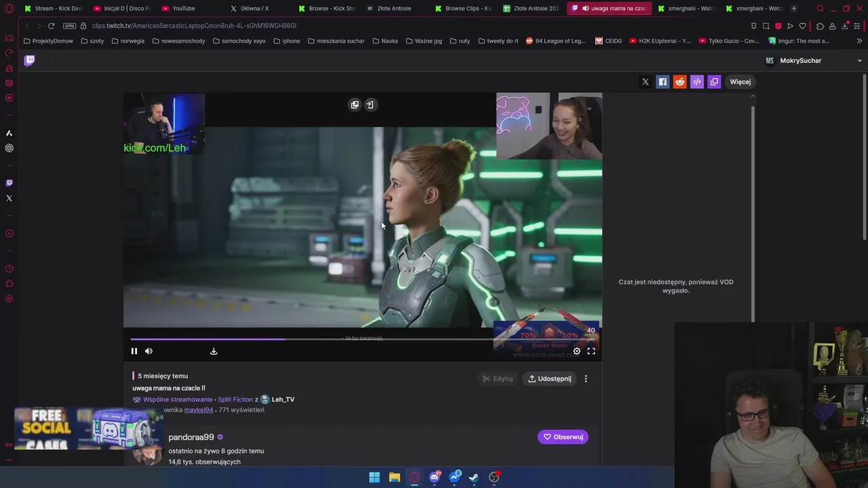Screen dimensions: 868x488
Task: Toggle the VPN badge in address bar
Action: [x=69, y=26]
